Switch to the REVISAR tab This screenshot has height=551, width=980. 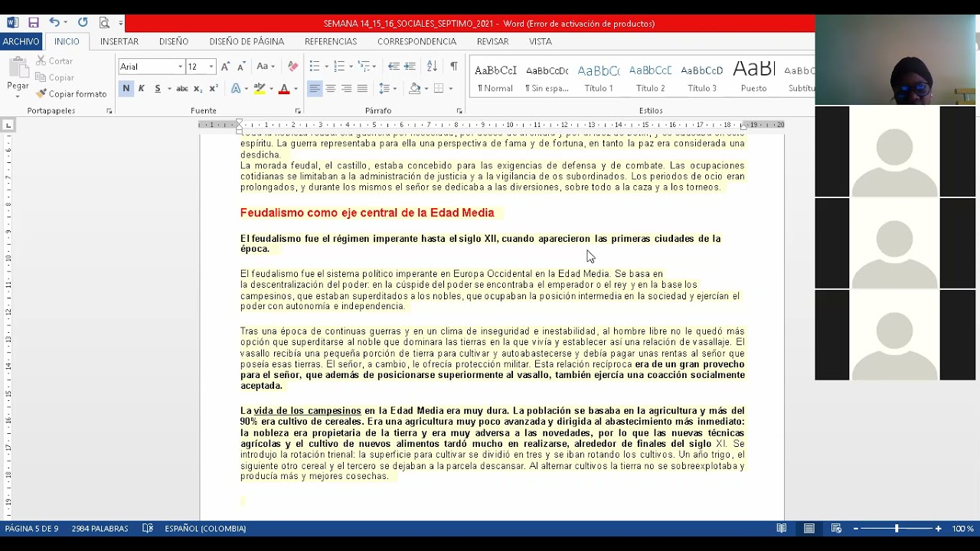(493, 41)
